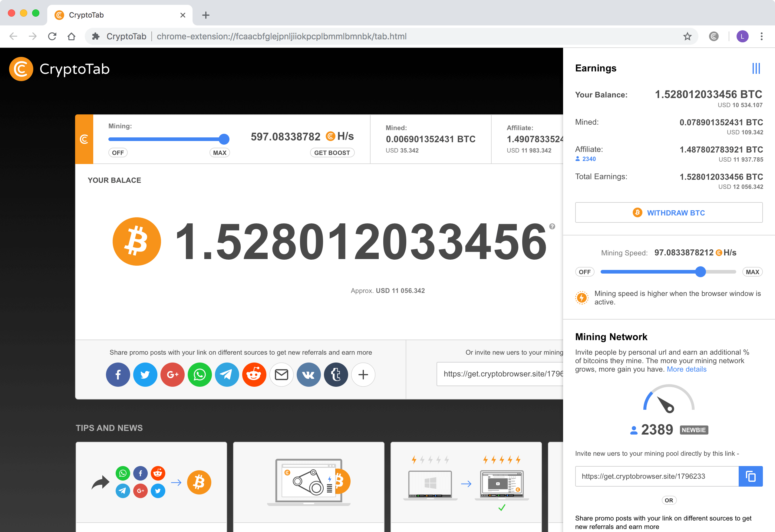
Task: Share via Facebook icon
Action: 118,375
